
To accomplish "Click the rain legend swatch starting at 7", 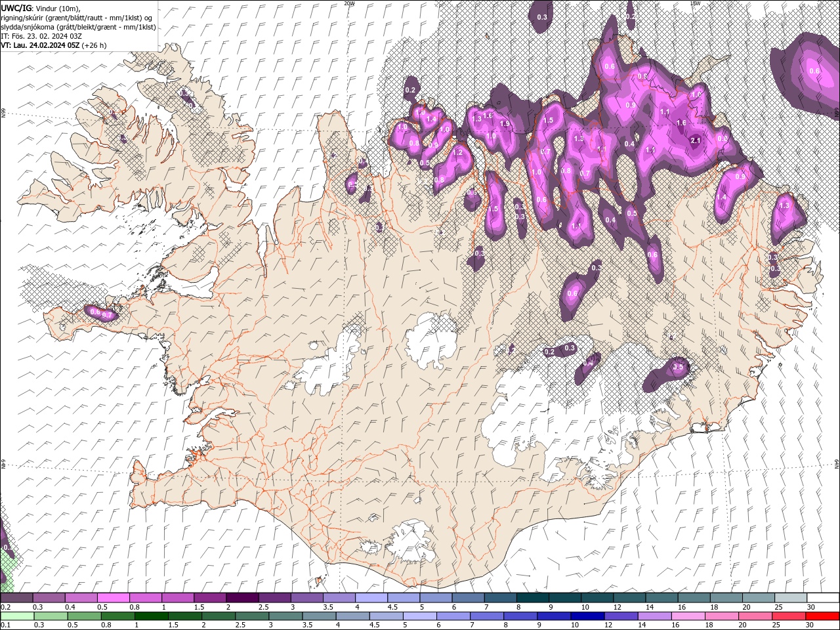I will pos(487,616).
